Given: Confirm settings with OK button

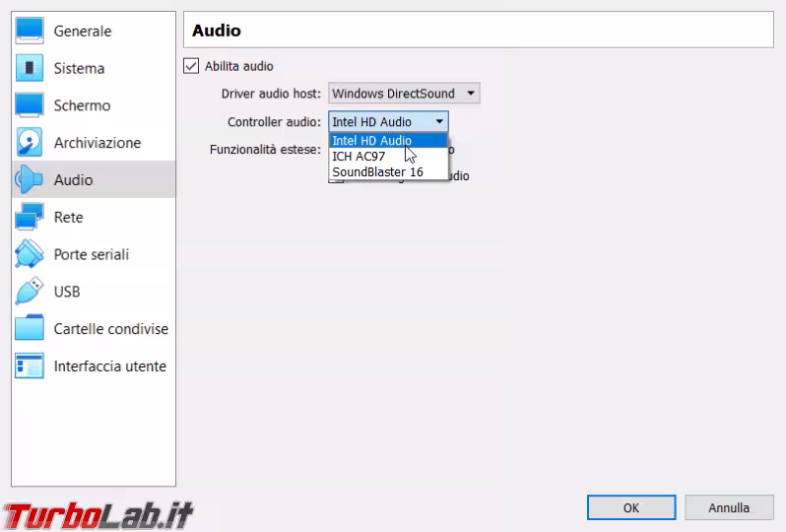Looking at the screenshot, I should tap(631, 507).
